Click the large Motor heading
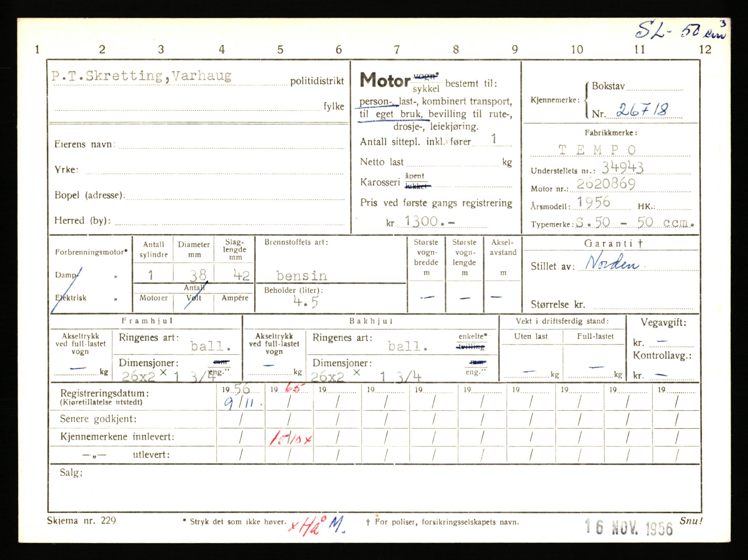The height and width of the screenshot is (560, 748). point(385,80)
